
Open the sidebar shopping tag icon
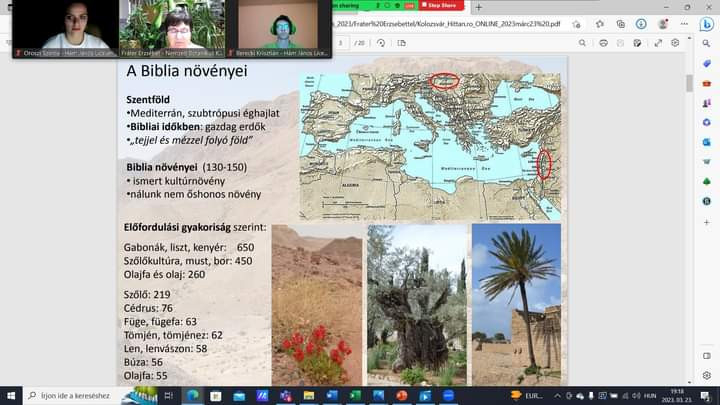(x=706, y=63)
